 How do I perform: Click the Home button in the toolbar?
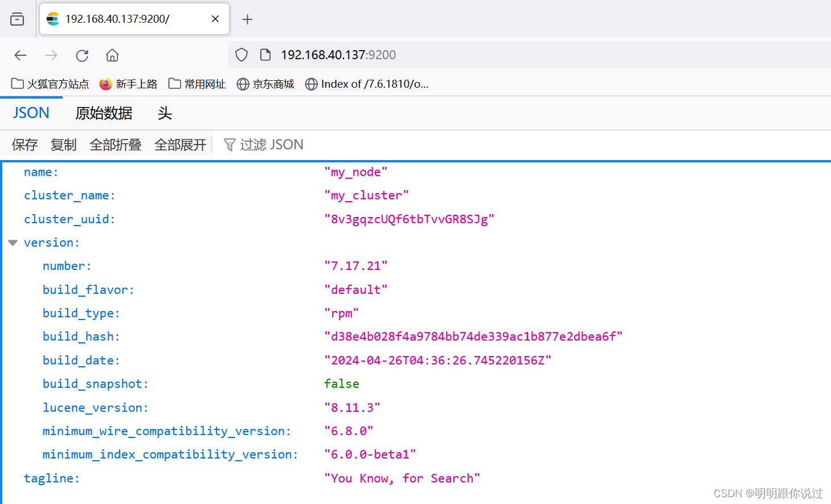click(x=112, y=55)
